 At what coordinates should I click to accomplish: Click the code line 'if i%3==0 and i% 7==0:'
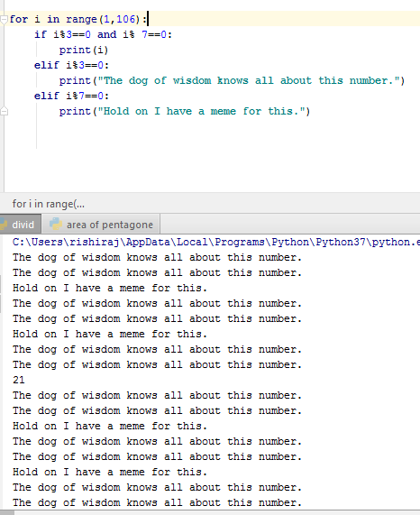pyautogui.click(x=103, y=34)
